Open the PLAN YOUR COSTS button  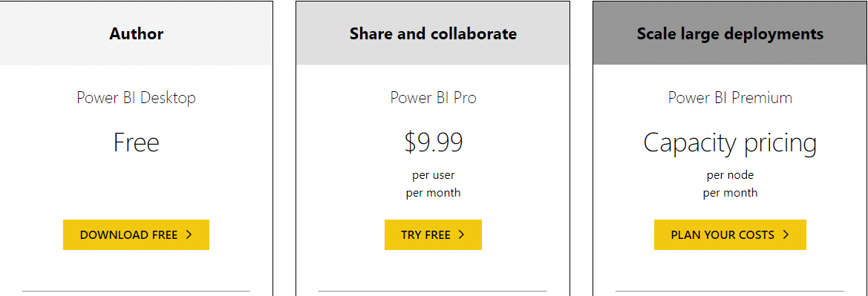click(x=730, y=234)
